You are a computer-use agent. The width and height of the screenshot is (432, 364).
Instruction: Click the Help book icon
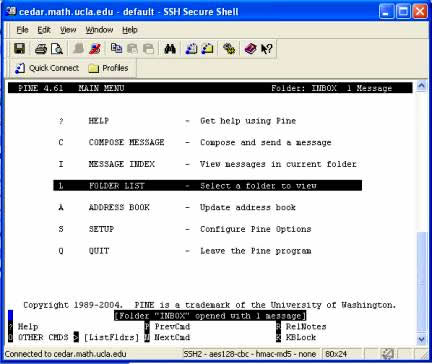[x=250, y=49]
